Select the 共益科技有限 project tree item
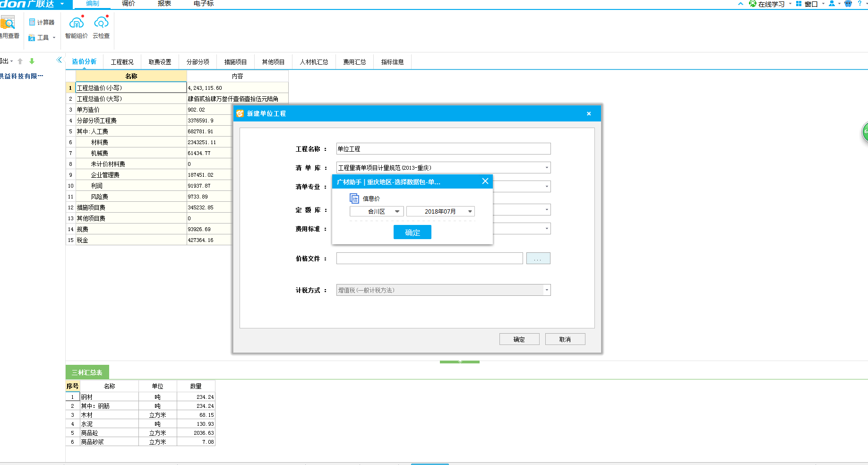Viewport: 868px width, 465px height. tap(21, 76)
